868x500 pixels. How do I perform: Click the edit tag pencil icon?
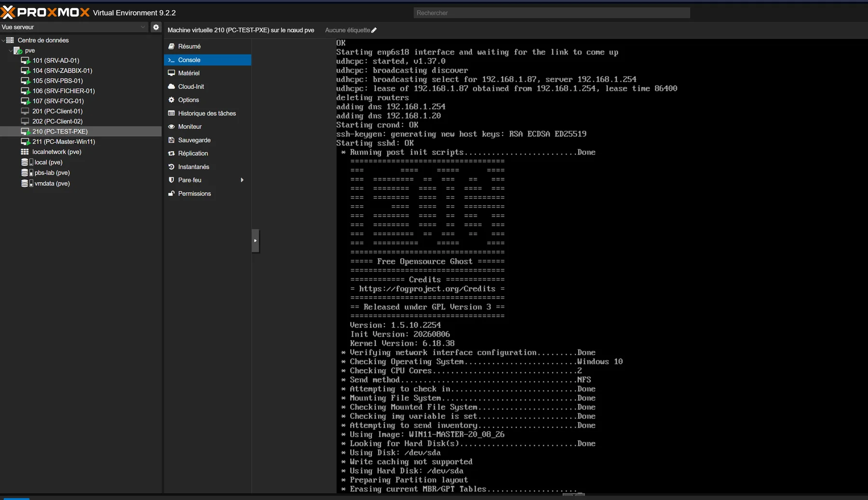click(374, 30)
